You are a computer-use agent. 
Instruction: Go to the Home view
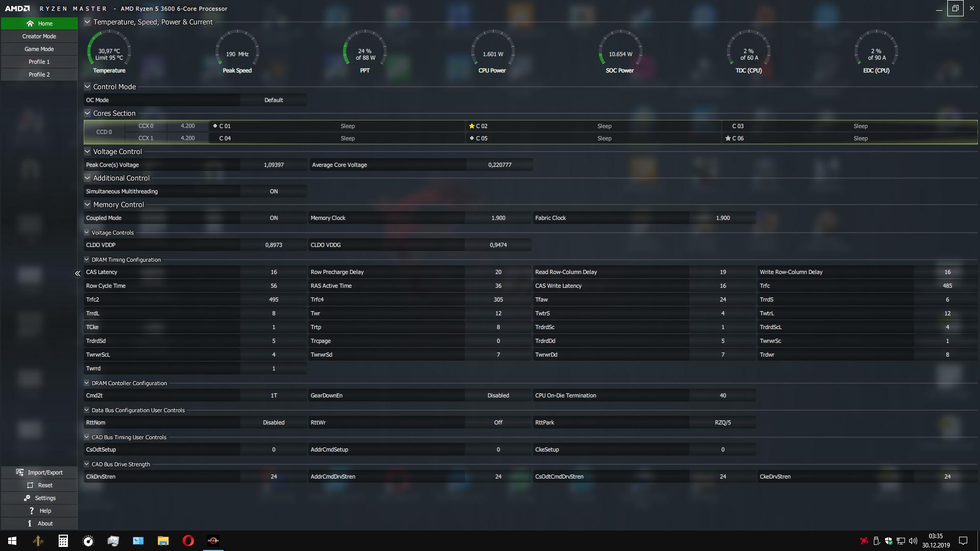point(39,23)
